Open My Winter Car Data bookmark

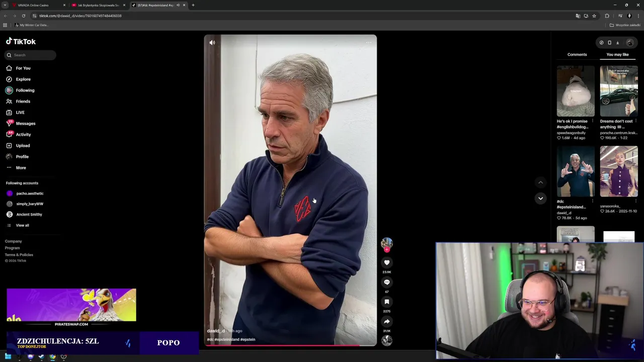(31, 25)
